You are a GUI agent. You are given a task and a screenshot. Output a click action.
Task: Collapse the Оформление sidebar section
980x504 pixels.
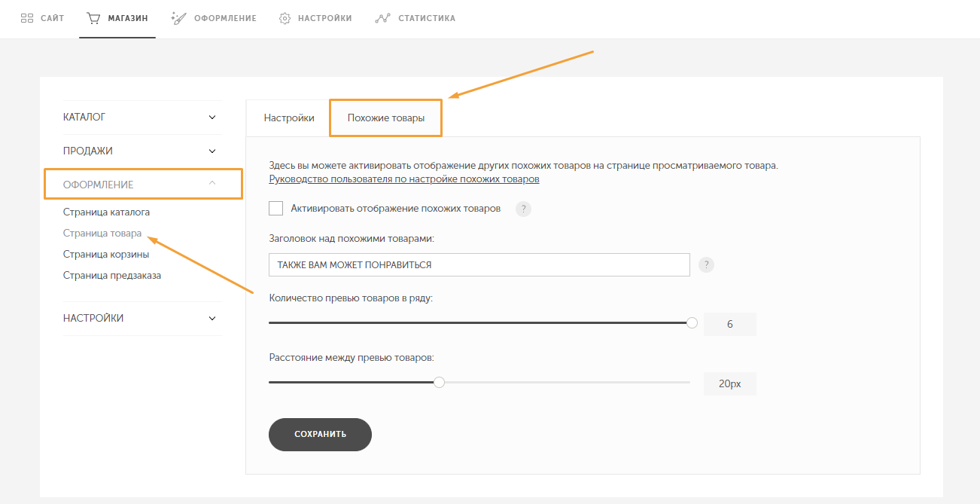143,185
